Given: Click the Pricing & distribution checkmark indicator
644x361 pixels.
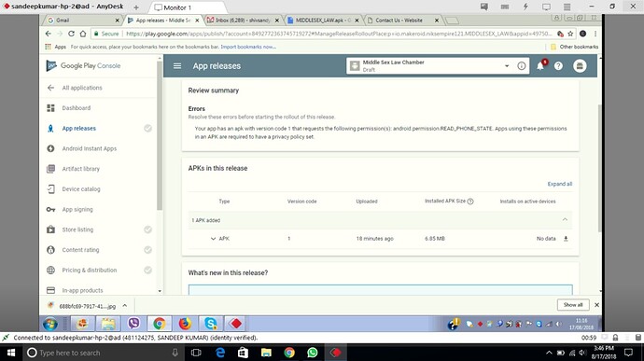Looking at the screenshot, I should click(147, 270).
